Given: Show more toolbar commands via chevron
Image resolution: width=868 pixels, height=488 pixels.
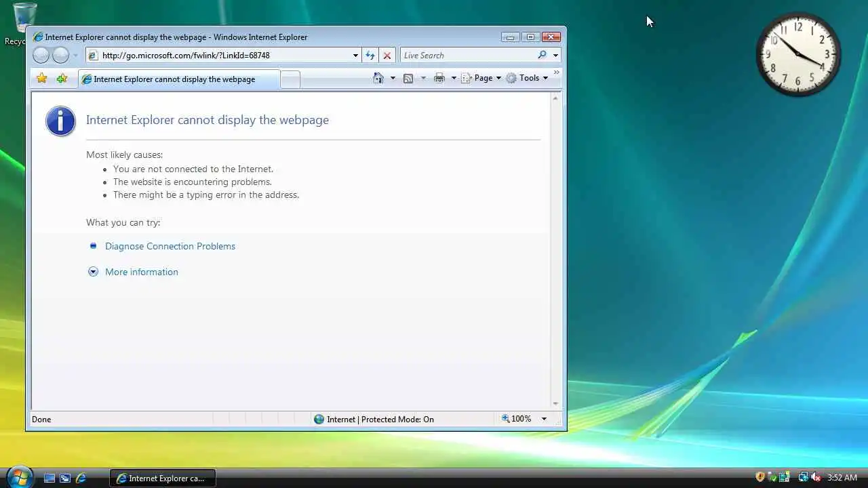Looking at the screenshot, I should tap(557, 72).
